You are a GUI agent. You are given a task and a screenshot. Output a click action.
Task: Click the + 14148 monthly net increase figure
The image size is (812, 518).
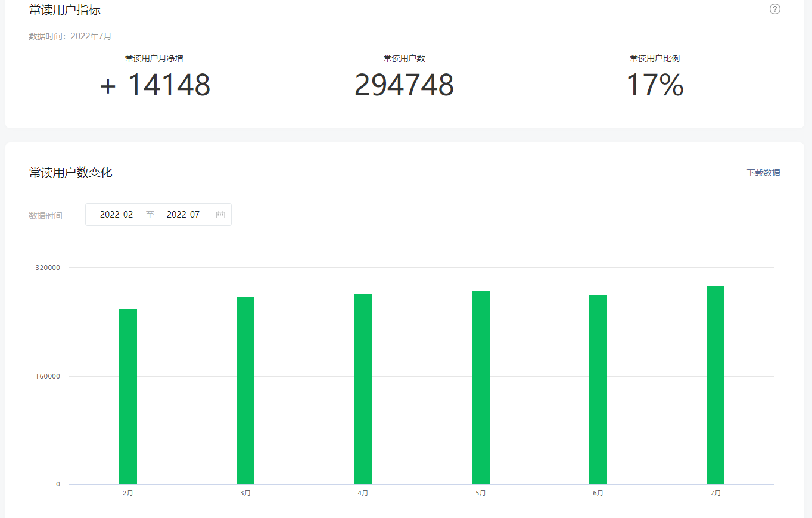[x=155, y=85]
